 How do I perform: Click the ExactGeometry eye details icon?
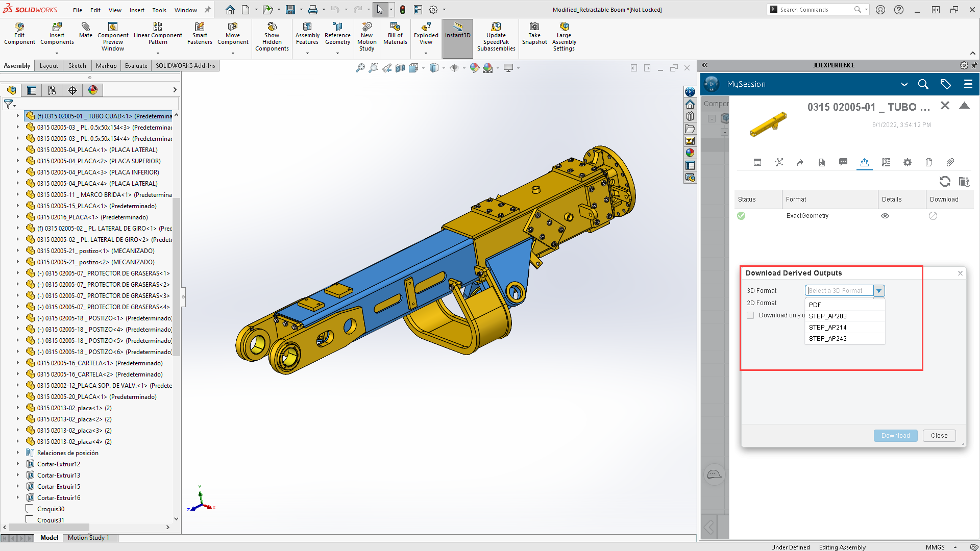(885, 216)
